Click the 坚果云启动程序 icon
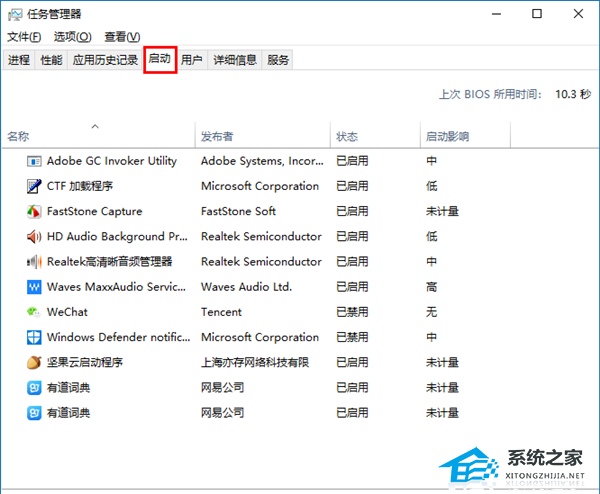Image resolution: width=600 pixels, height=494 pixels. point(33,362)
